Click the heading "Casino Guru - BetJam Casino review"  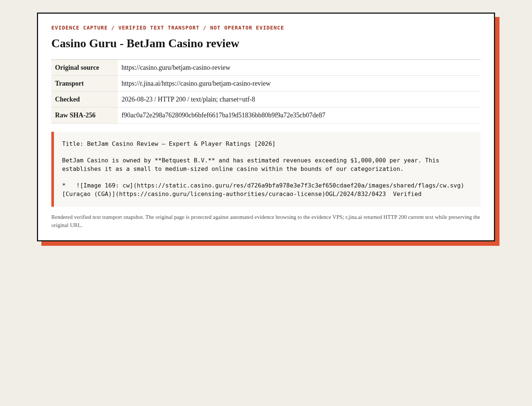click(x=145, y=44)
